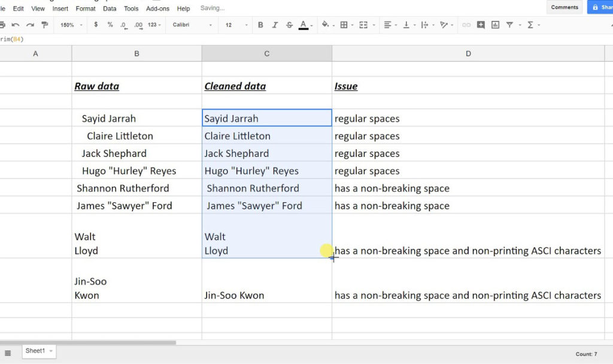The height and width of the screenshot is (364, 613).
Task: Select the paint format tool
Action: tap(45, 25)
